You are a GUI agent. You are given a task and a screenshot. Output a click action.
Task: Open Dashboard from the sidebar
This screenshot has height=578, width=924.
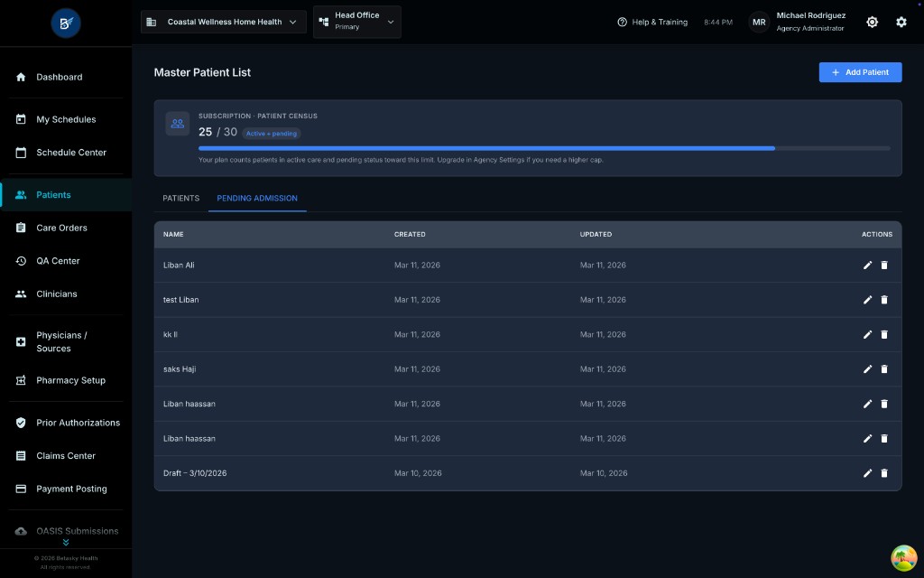pyautogui.click(x=66, y=77)
